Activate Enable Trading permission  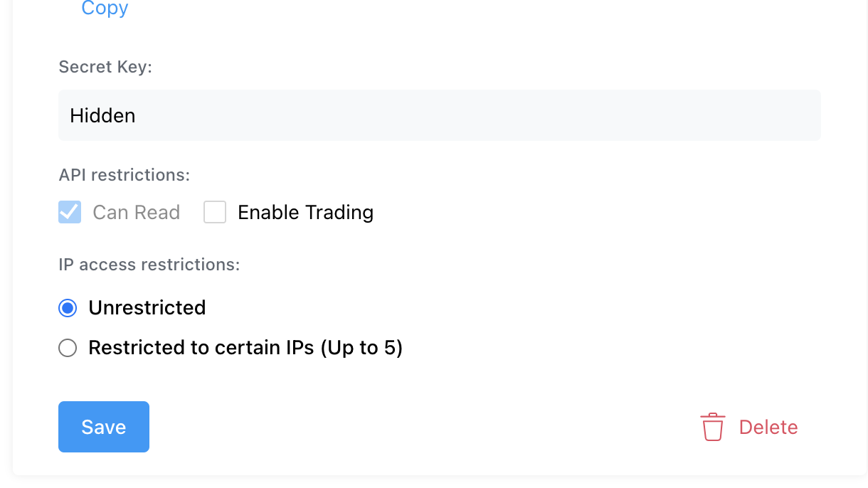[215, 212]
